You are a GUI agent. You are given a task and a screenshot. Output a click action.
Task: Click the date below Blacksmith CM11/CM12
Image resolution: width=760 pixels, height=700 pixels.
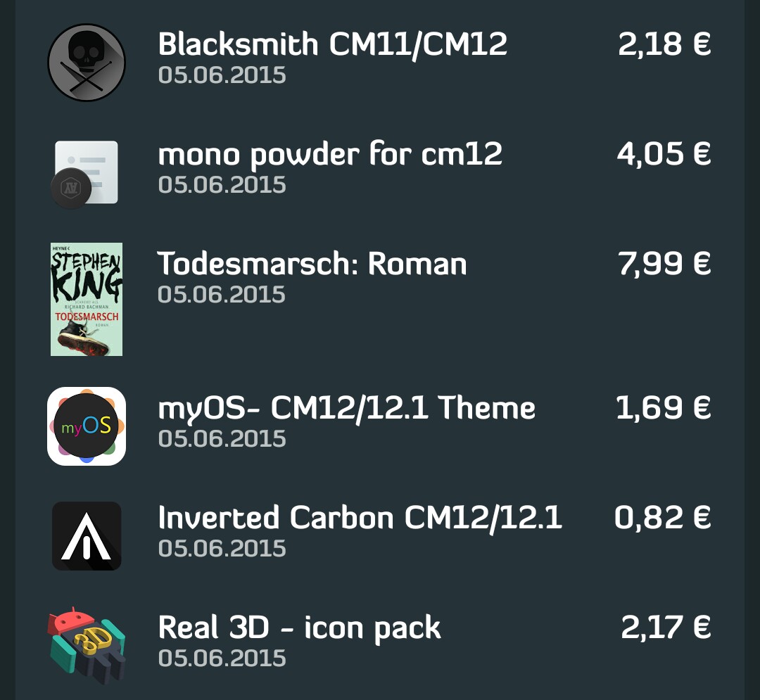point(222,75)
